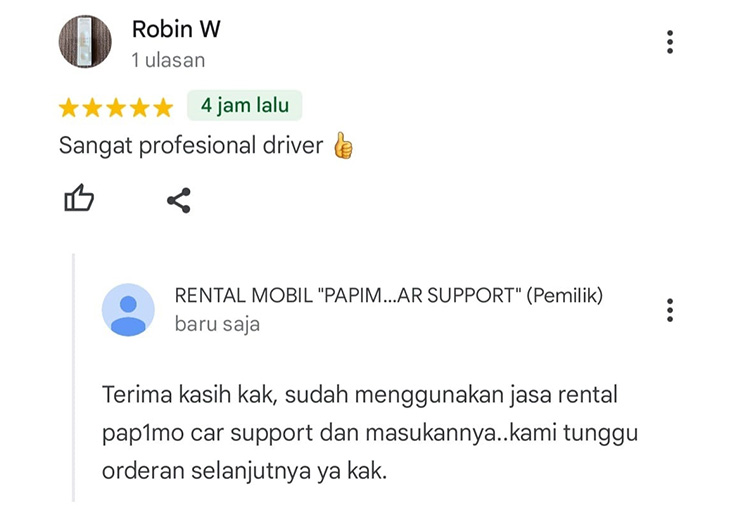
Task: Click the "1 ulasan" review count
Action: tap(168, 60)
